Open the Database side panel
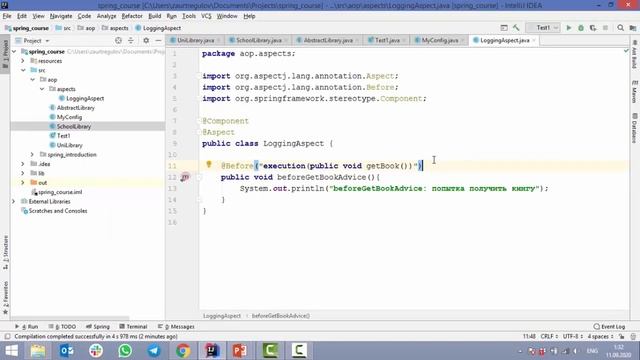640x360 pixels. coord(634,128)
